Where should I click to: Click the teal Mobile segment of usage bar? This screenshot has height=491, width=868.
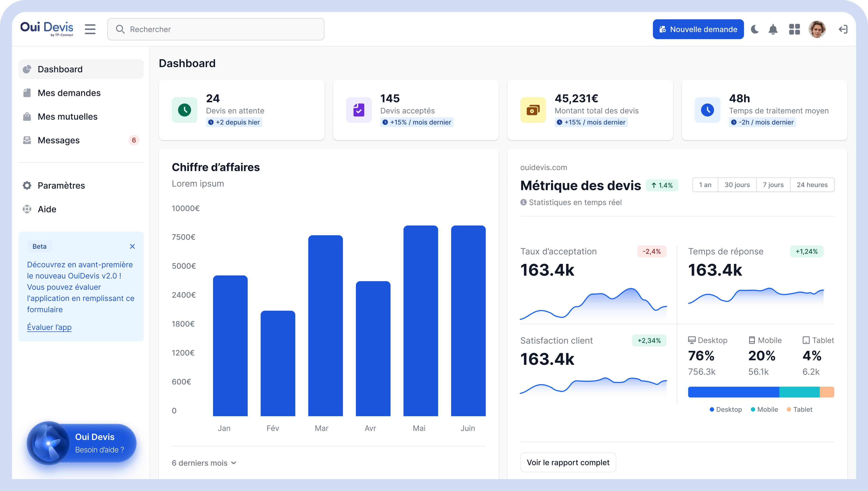(x=799, y=392)
